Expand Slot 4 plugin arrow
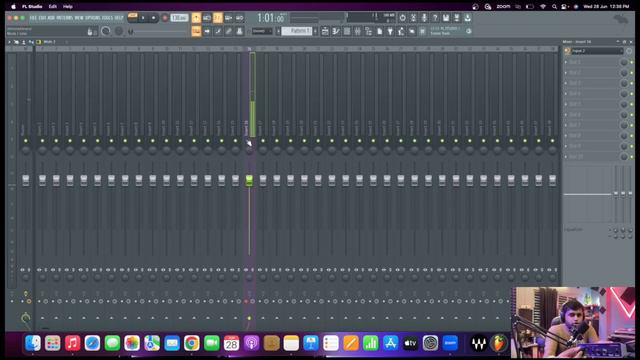Image resolution: width=640 pixels, height=360 pixels. tap(566, 93)
